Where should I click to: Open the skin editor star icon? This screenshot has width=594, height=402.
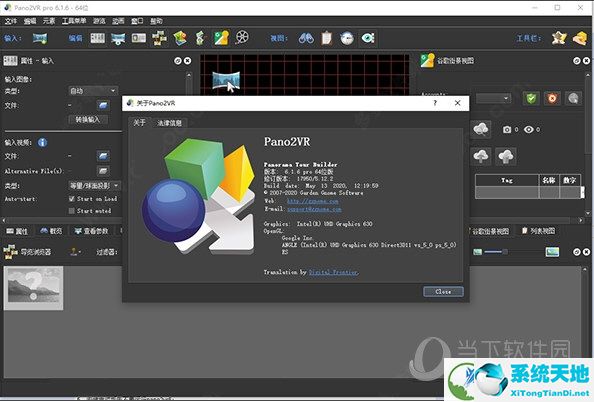click(x=559, y=38)
